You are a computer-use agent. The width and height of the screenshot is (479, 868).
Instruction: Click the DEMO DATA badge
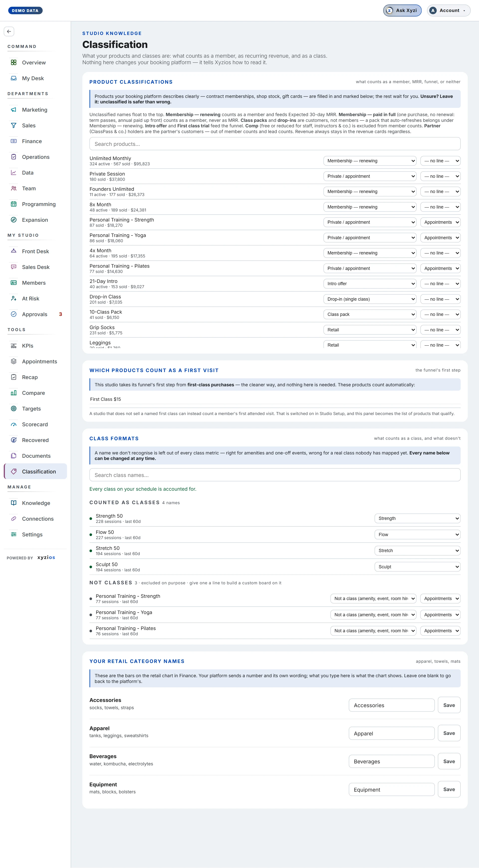point(25,10)
